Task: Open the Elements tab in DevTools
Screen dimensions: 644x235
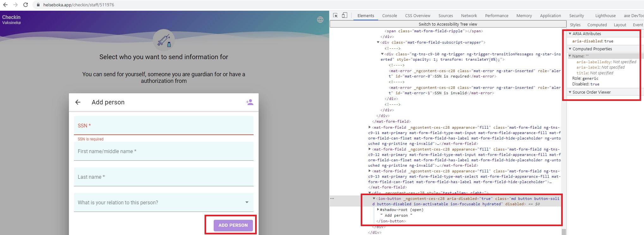Action: pyautogui.click(x=366, y=15)
